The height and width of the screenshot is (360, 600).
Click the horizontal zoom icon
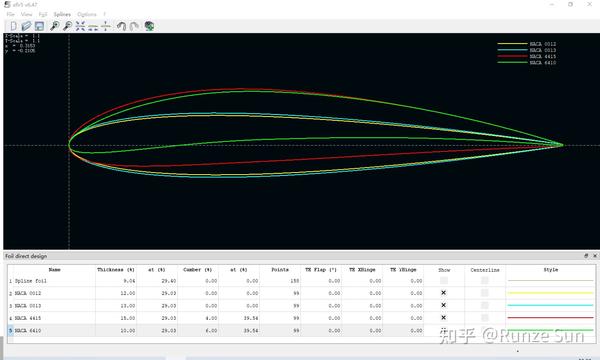[x=93, y=26]
